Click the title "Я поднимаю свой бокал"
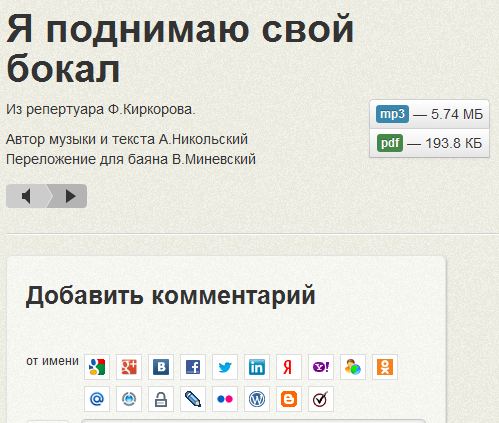This screenshot has width=499, height=423. 180,49
